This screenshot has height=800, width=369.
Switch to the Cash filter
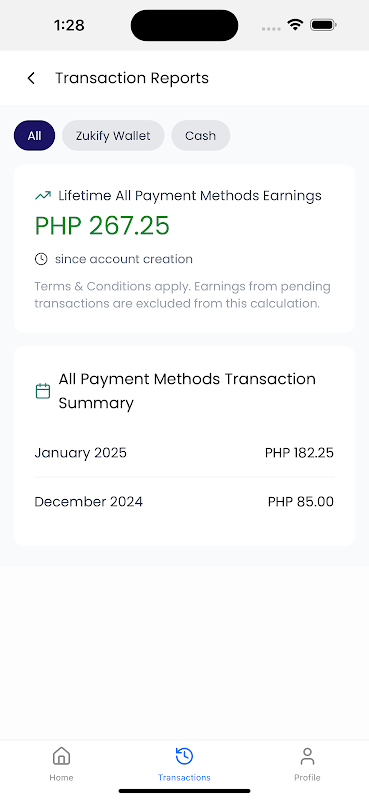[x=201, y=136]
